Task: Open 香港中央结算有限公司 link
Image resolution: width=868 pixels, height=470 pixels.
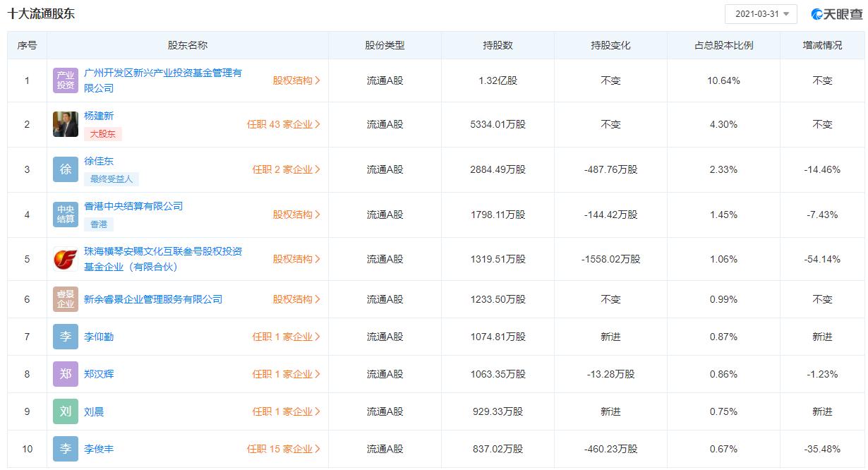Action: click(x=133, y=206)
